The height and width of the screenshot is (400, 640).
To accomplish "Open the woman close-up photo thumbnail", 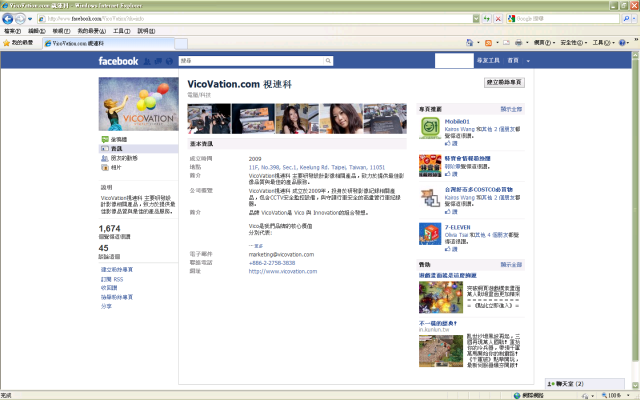I will coord(341,119).
